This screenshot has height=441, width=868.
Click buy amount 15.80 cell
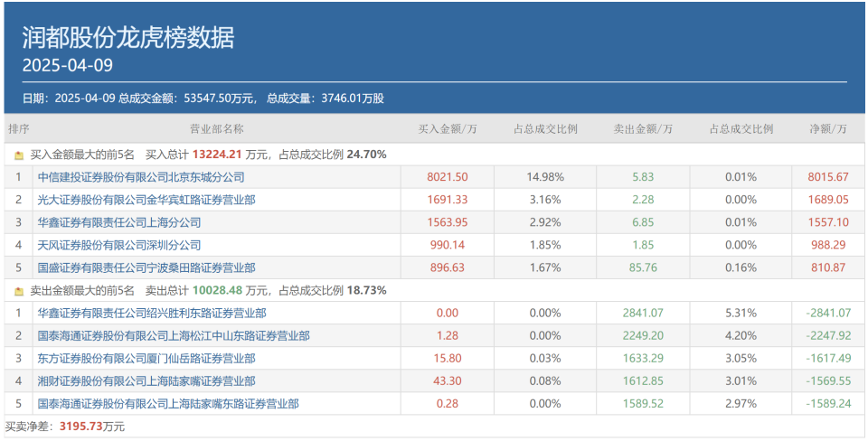(x=448, y=359)
